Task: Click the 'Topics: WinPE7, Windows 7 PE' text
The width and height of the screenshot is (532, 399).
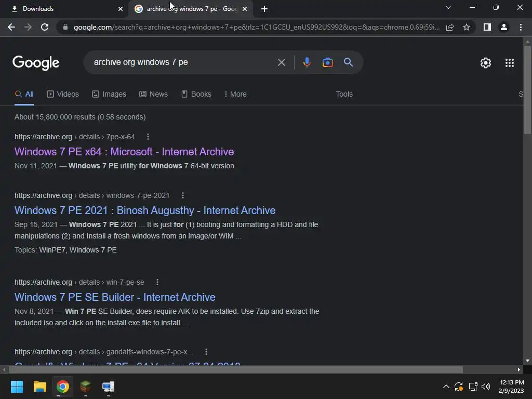Action: [65, 250]
